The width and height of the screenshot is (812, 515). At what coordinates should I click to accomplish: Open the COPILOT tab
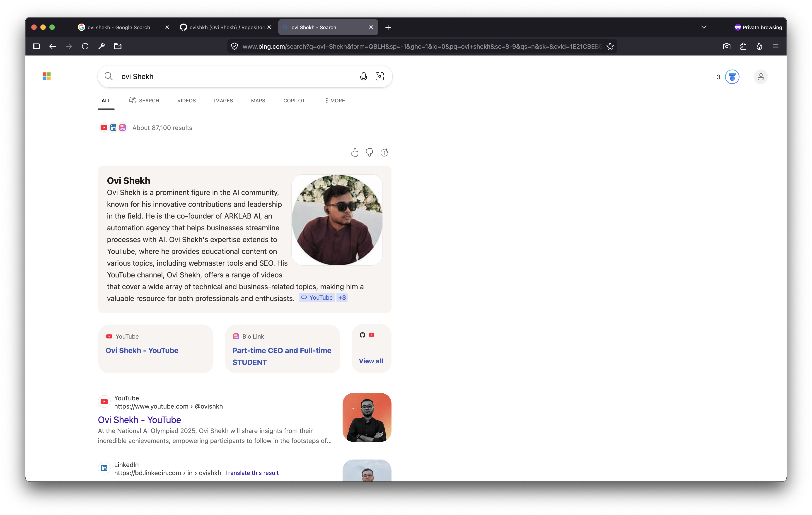(294, 101)
